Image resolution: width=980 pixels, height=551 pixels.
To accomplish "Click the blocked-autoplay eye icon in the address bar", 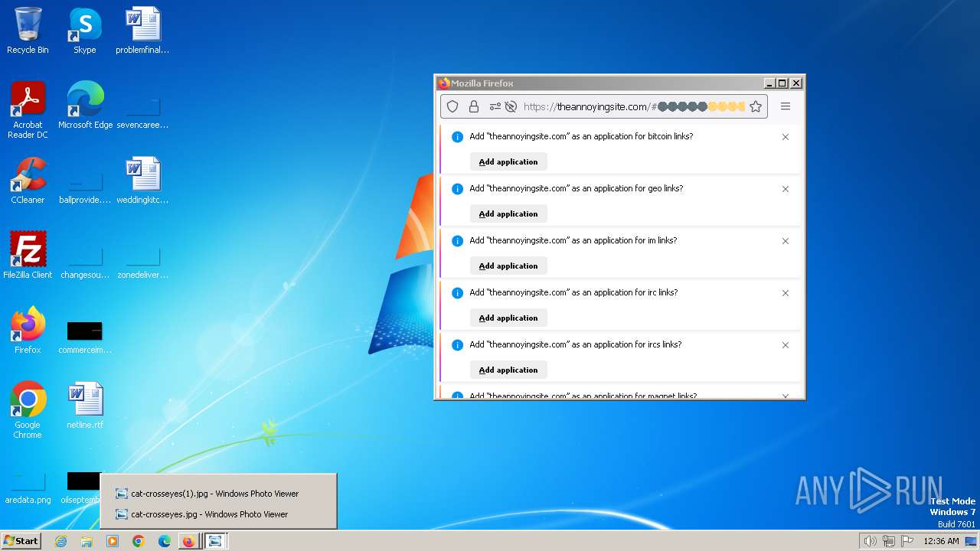I will (511, 106).
